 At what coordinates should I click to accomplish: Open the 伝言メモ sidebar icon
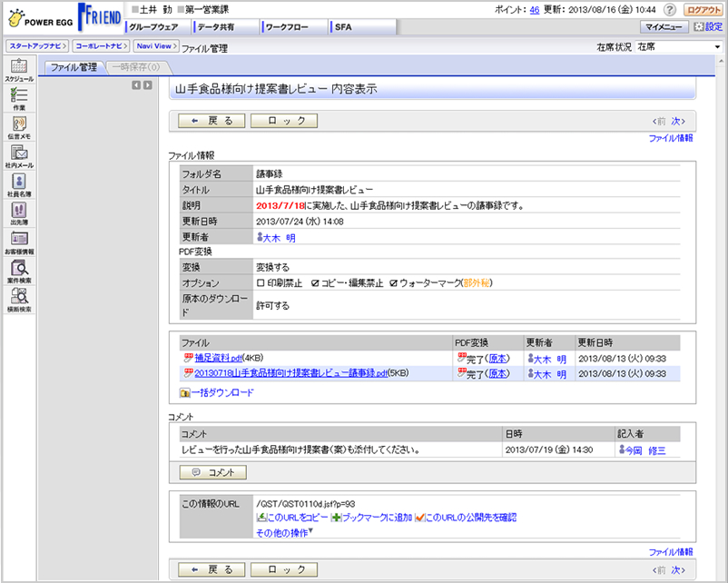19,127
